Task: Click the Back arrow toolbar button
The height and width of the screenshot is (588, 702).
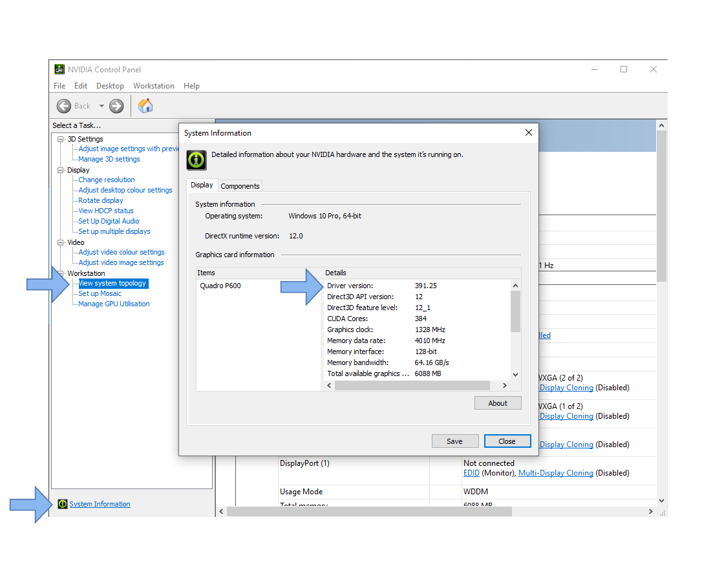Action: 64,106
